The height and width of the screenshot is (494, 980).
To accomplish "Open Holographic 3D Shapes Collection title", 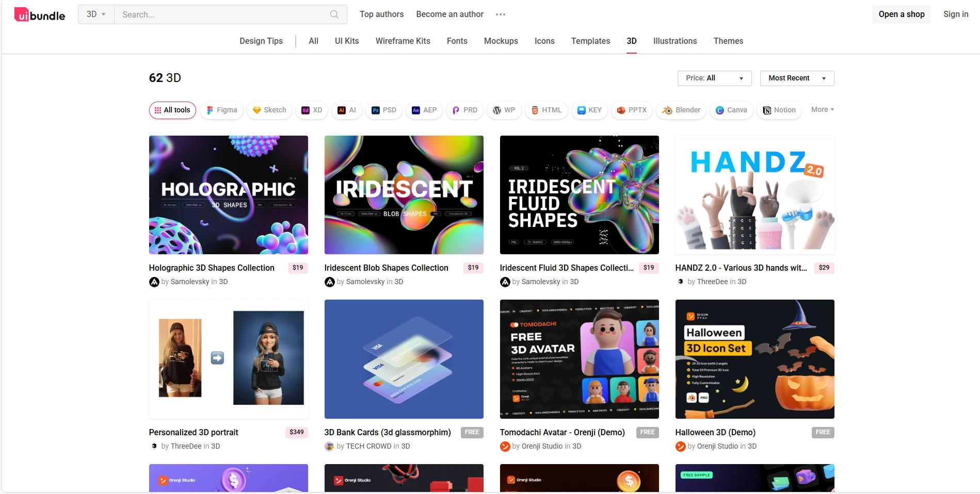I will point(212,268).
